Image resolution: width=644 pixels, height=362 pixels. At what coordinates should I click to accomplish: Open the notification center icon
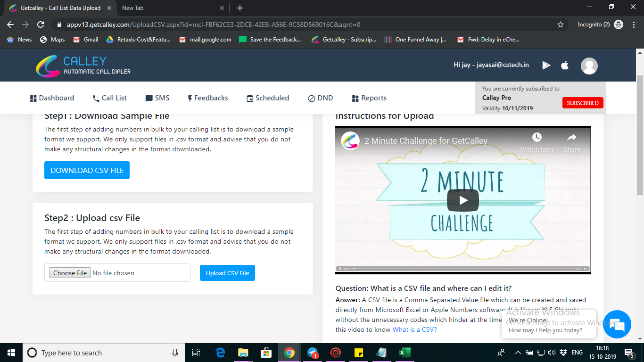pos(629,353)
